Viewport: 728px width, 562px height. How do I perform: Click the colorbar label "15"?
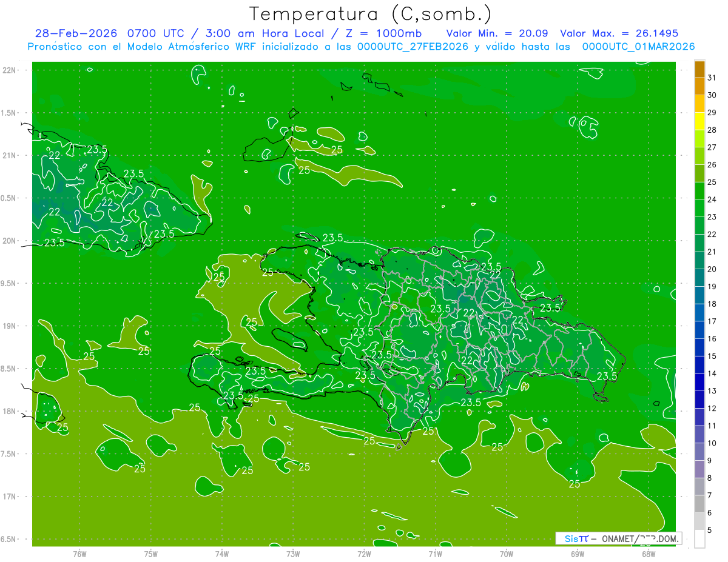712,356
